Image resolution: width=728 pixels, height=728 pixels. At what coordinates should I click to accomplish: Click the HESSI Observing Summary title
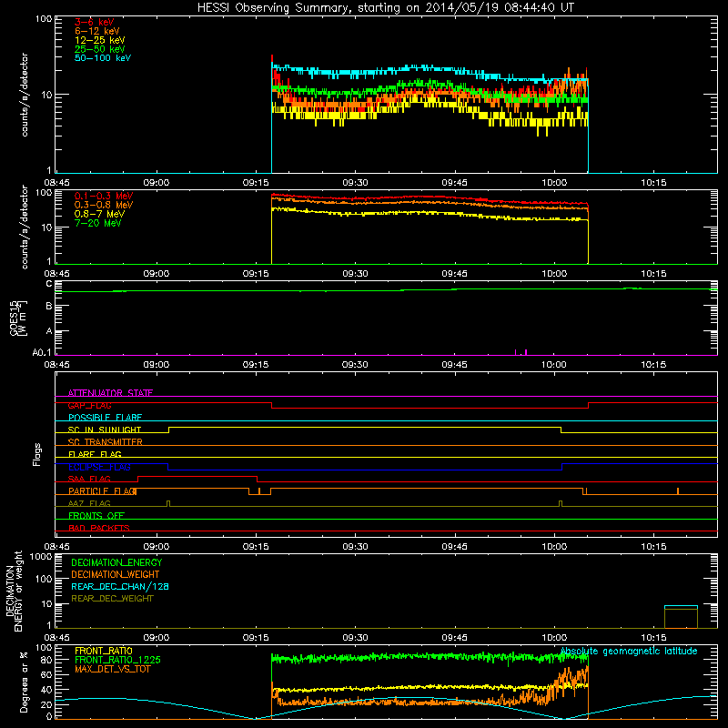pos(386,8)
